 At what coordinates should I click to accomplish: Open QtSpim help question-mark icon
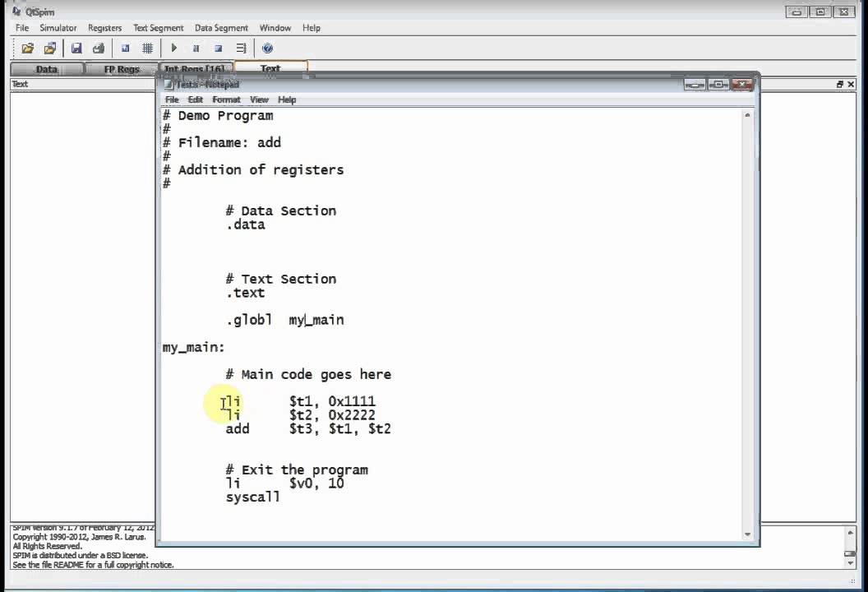pos(267,49)
